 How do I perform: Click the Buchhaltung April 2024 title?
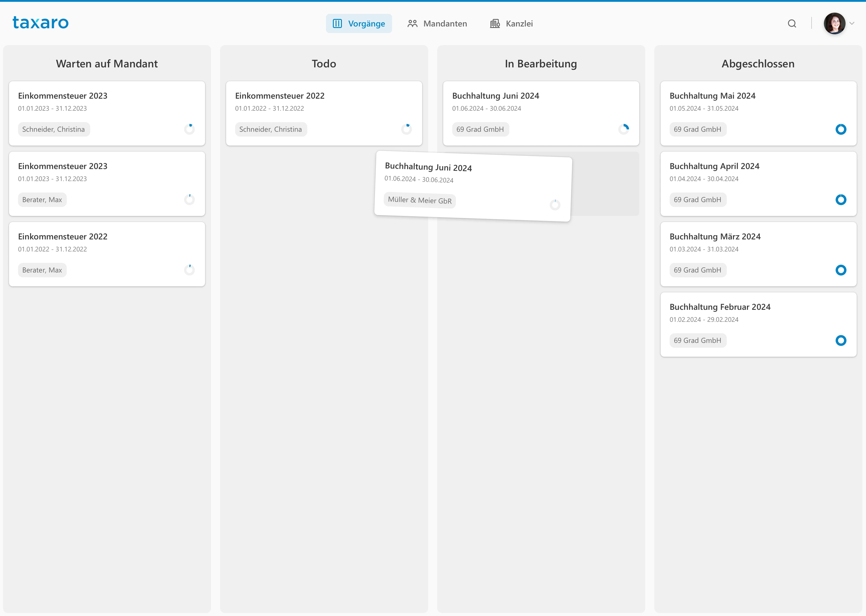(x=714, y=166)
